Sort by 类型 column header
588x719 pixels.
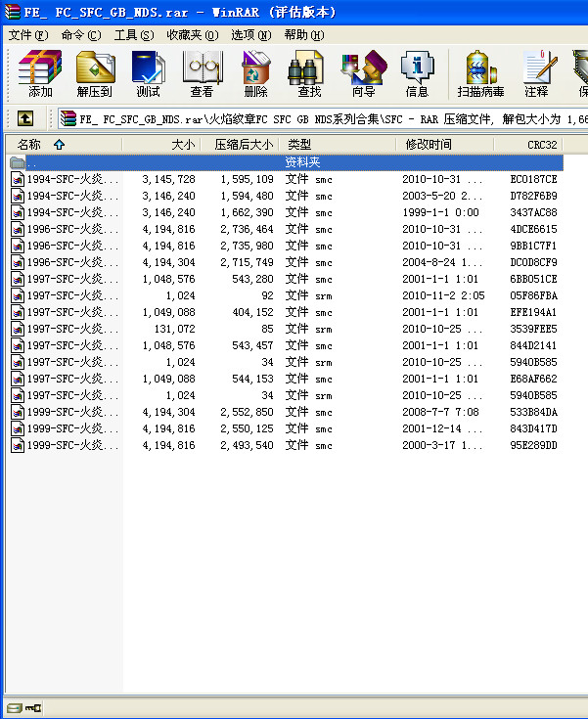click(338, 145)
